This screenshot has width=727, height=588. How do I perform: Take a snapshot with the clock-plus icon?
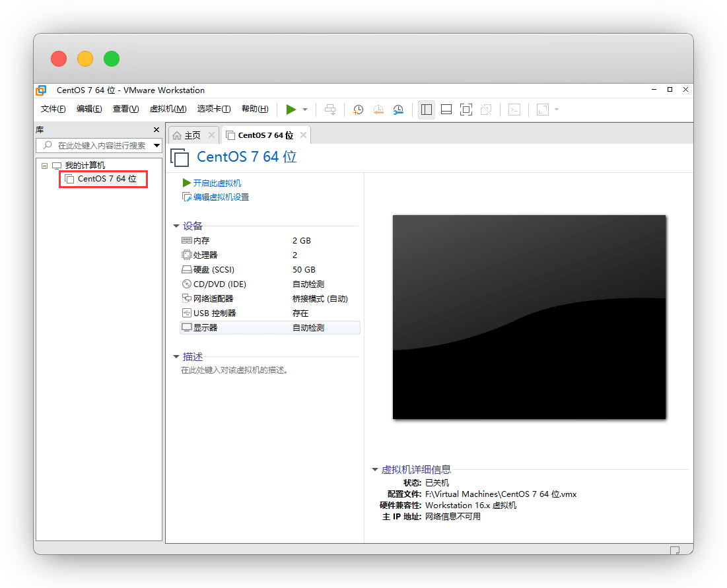(x=358, y=110)
